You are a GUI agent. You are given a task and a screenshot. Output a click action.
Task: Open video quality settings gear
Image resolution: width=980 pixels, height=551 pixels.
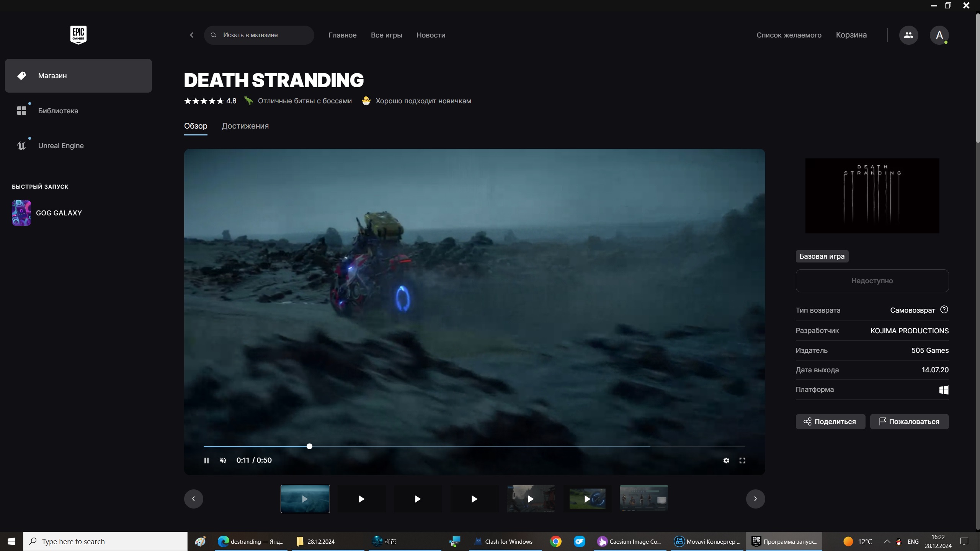(x=726, y=460)
